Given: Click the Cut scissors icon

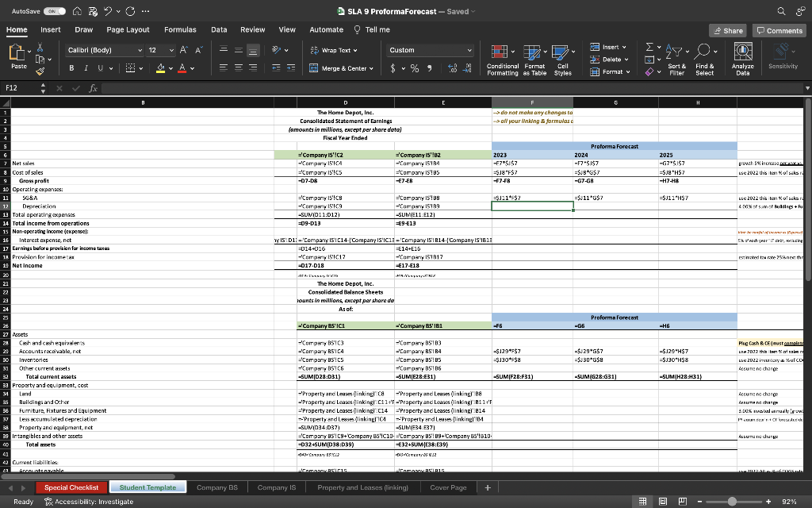Looking at the screenshot, I should (40, 48).
